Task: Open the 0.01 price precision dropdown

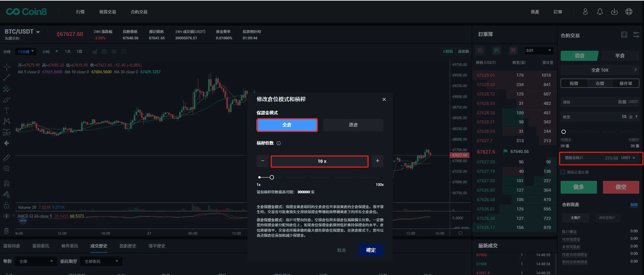Action: [539, 50]
